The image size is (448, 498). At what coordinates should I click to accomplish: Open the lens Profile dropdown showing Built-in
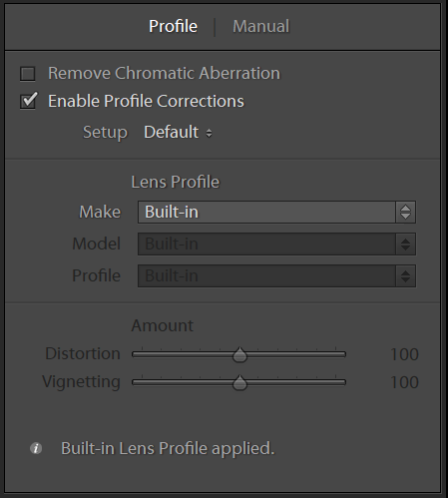point(276,275)
